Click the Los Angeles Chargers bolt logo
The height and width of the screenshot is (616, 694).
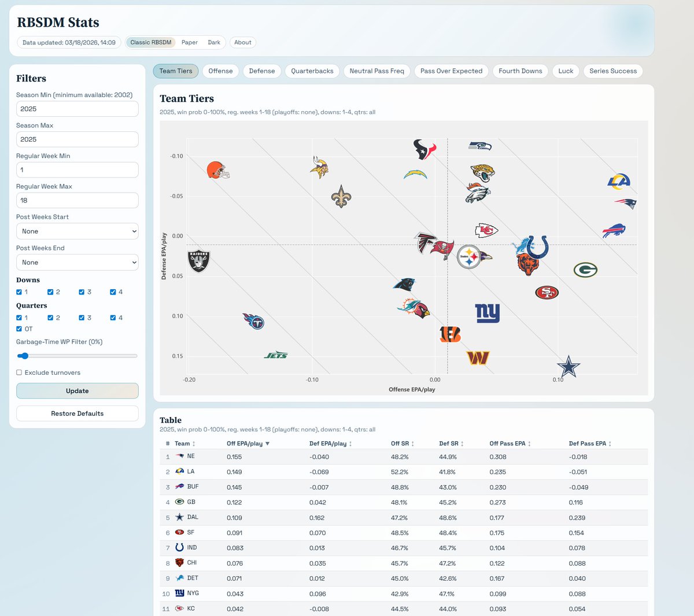click(415, 174)
